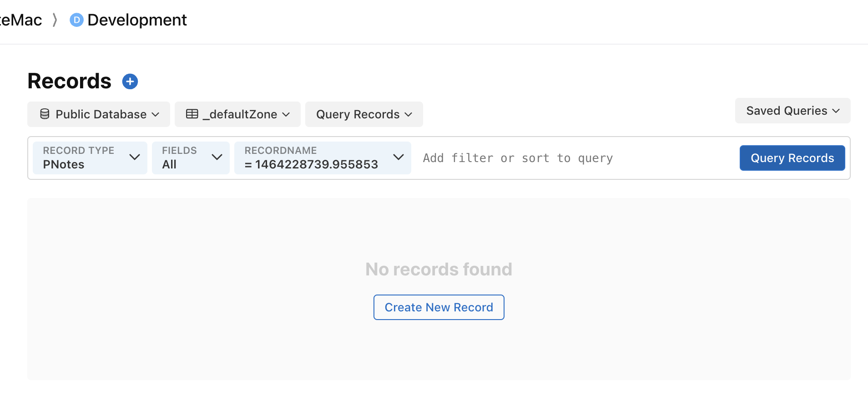Click the Saved Queries chevron arrow

coord(836,111)
